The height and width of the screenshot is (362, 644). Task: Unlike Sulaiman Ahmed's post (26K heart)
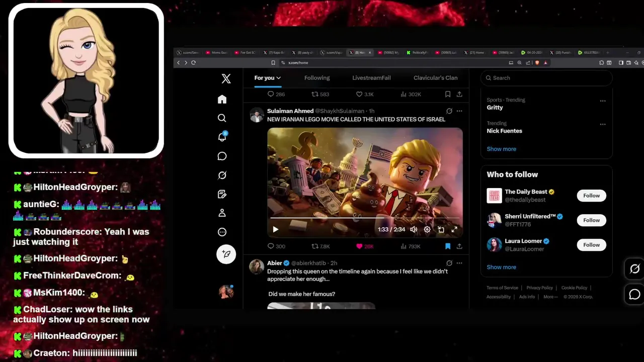(365, 246)
